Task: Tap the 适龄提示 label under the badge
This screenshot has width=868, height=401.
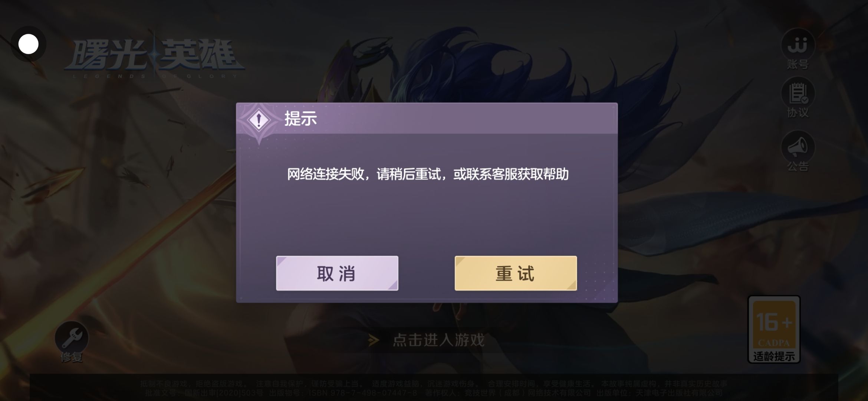Action: (774, 356)
